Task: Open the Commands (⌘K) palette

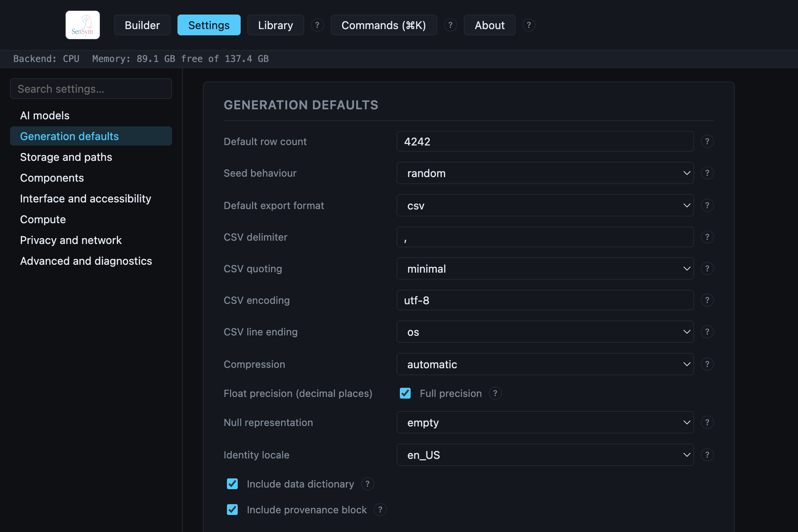Action: [384, 25]
